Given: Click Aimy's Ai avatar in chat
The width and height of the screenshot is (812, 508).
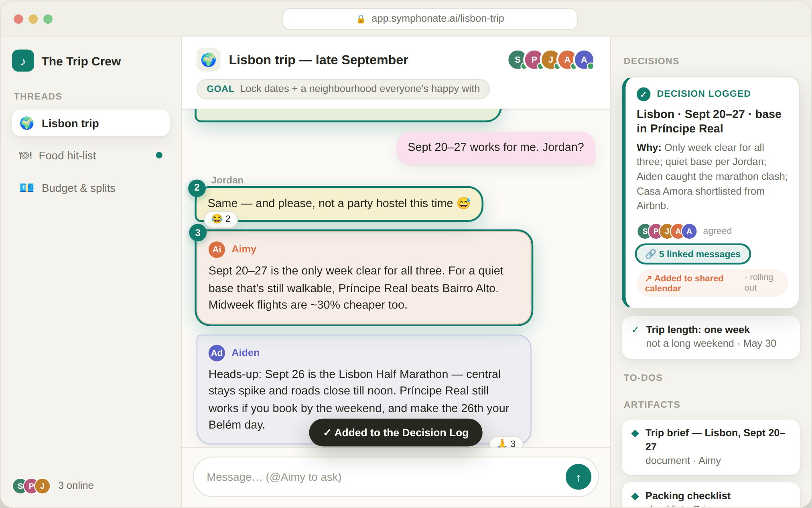Looking at the screenshot, I should pyautogui.click(x=217, y=249).
